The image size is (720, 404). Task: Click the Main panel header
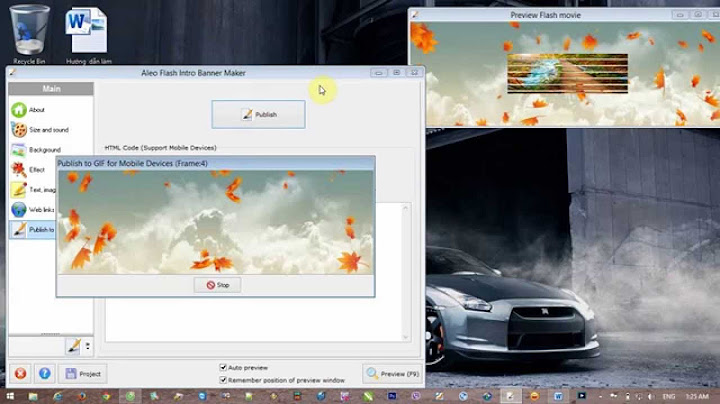pyautogui.click(x=51, y=89)
